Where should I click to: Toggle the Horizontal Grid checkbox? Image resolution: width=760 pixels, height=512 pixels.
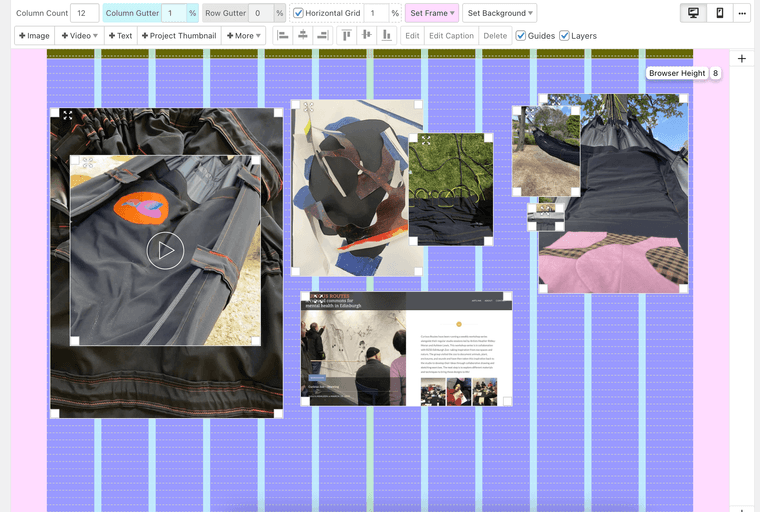pyautogui.click(x=299, y=13)
